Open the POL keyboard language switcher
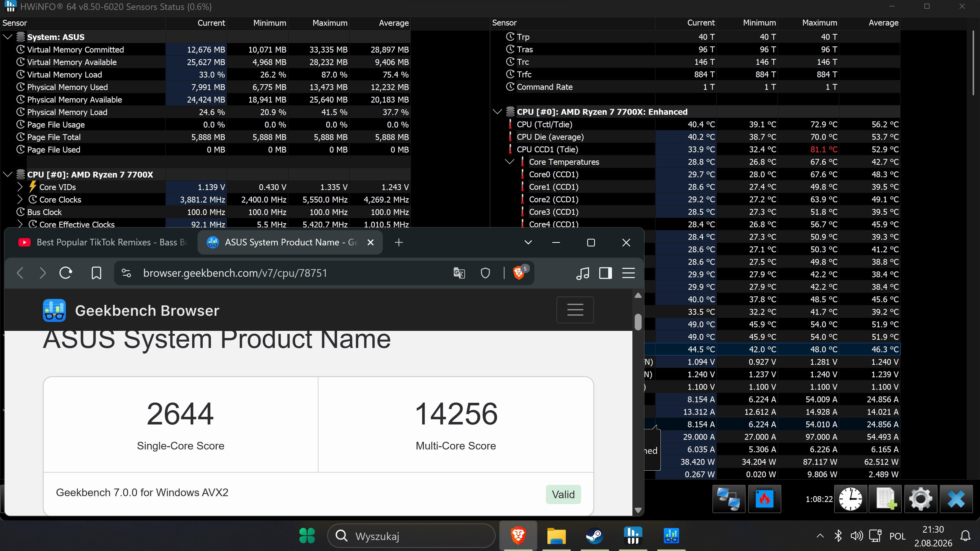This screenshot has width=980, height=551. click(x=897, y=536)
